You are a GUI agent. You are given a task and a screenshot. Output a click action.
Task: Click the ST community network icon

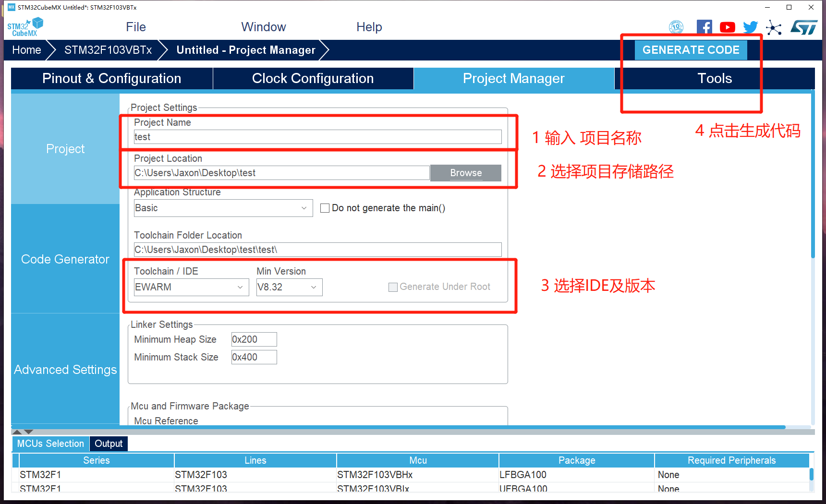tap(774, 27)
